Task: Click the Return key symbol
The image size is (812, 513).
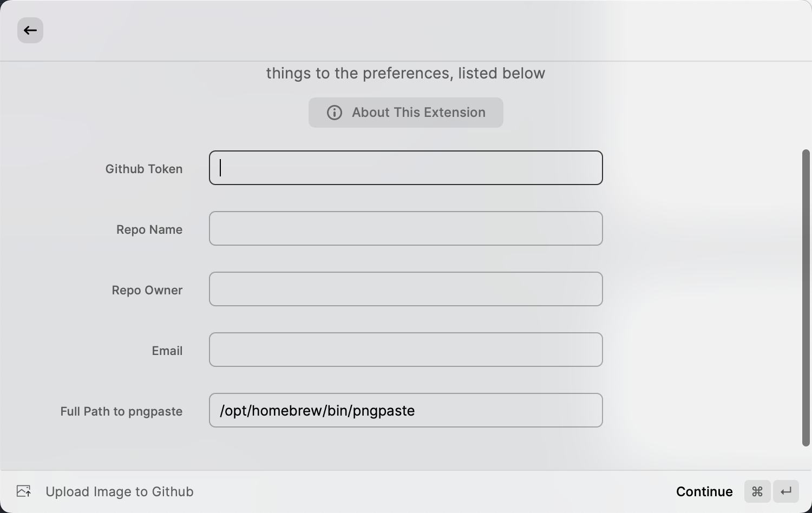Action: click(786, 491)
